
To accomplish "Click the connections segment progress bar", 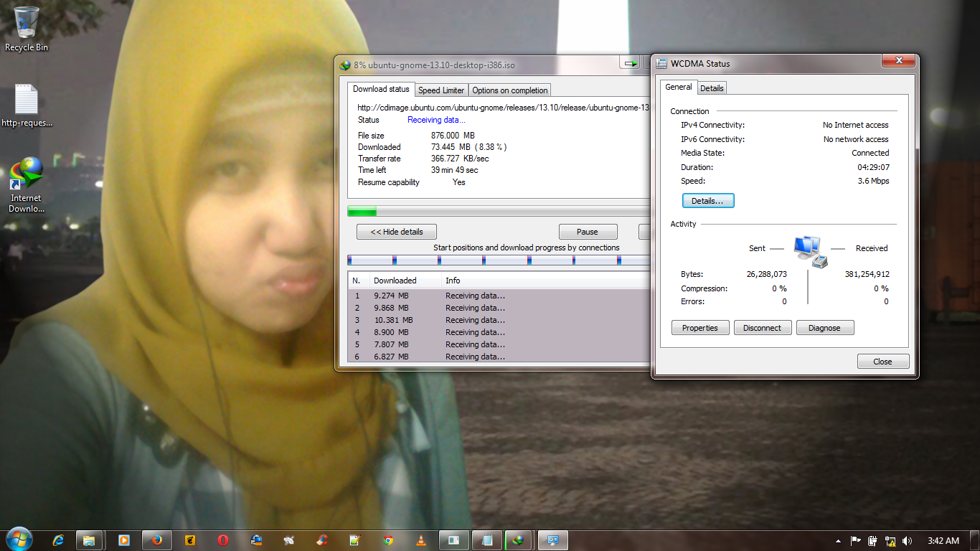I will 499,260.
